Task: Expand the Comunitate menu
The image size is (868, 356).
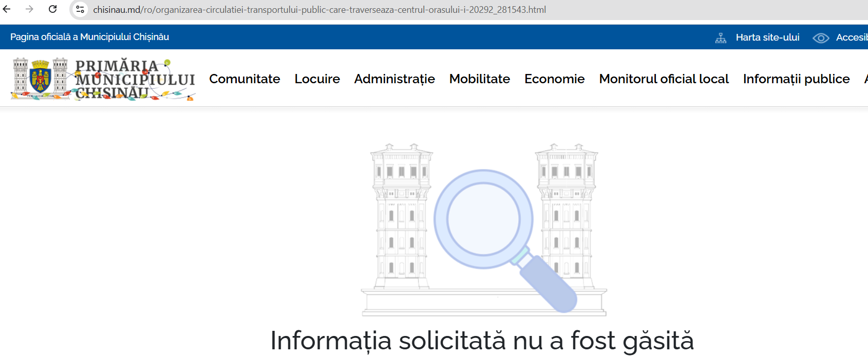Action: (244, 79)
